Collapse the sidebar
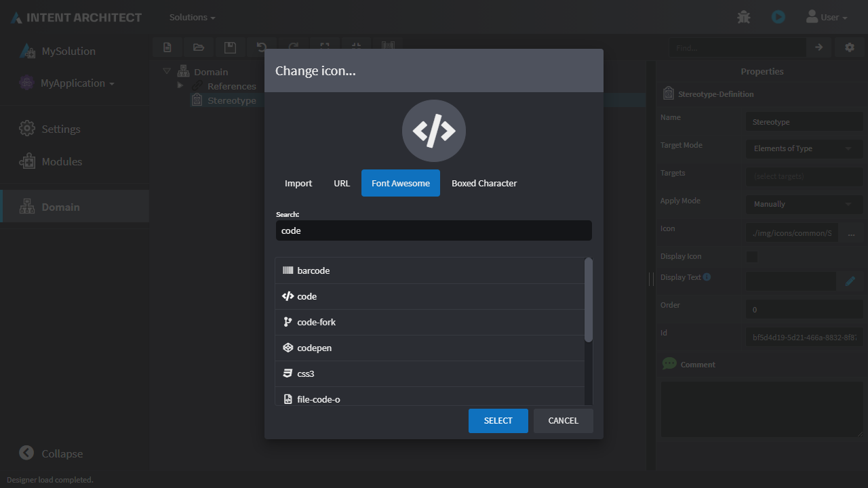 coord(51,453)
